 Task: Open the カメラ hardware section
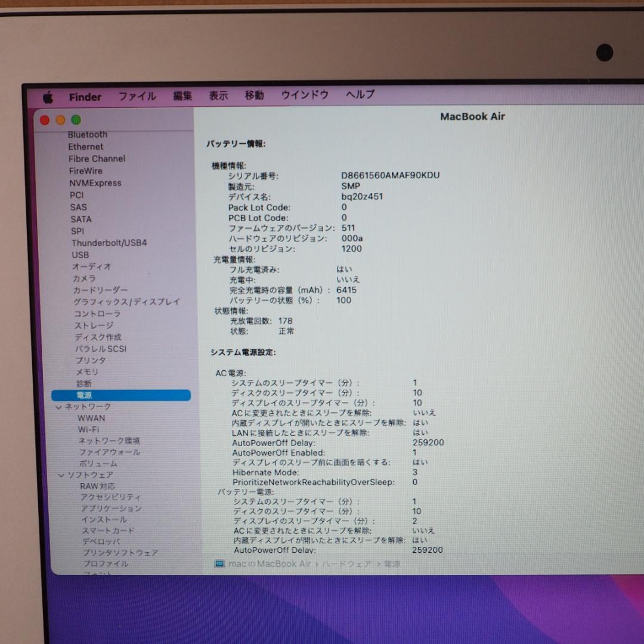pos(85,278)
